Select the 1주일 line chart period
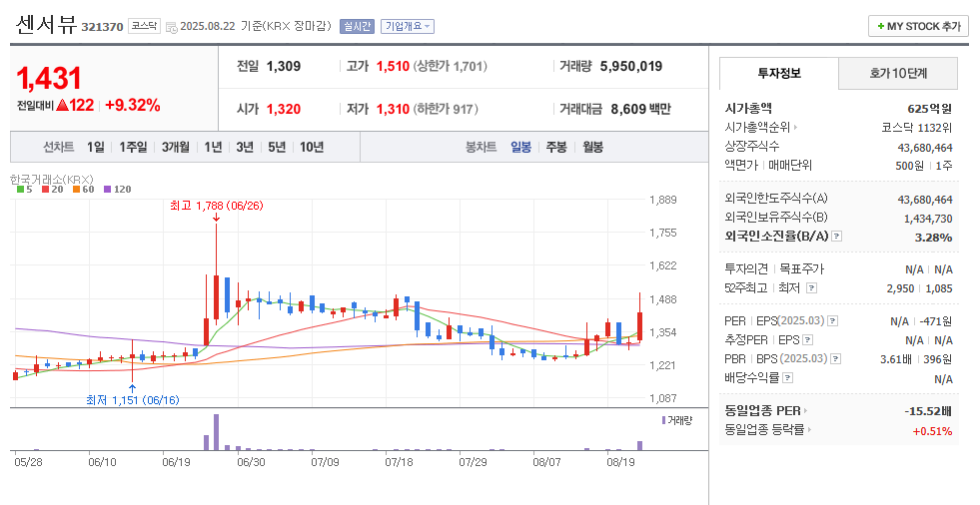This screenshot has height=505, width=980. [133, 148]
